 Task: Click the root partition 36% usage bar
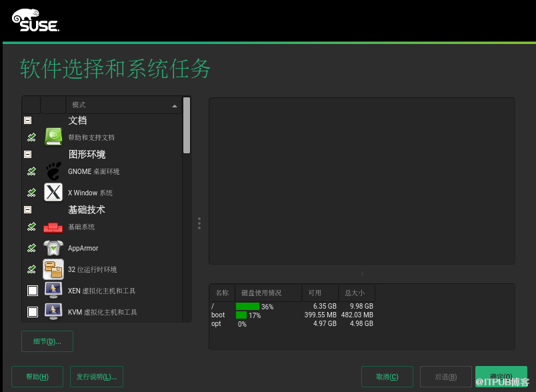pyautogui.click(x=247, y=307)
